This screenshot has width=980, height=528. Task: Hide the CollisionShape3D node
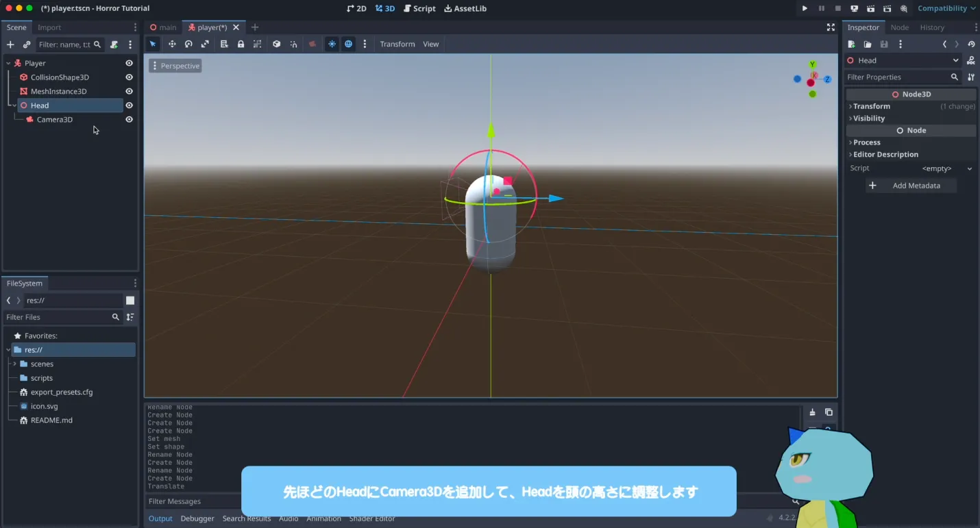[129, 77]
